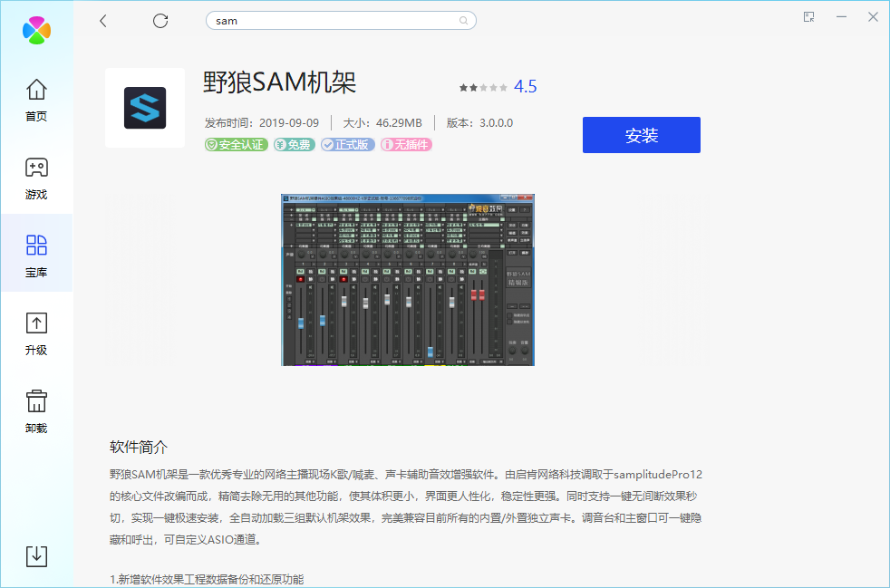Click the line 1.新增软件效果工程数据备份和还原功能

coord(207,580)
